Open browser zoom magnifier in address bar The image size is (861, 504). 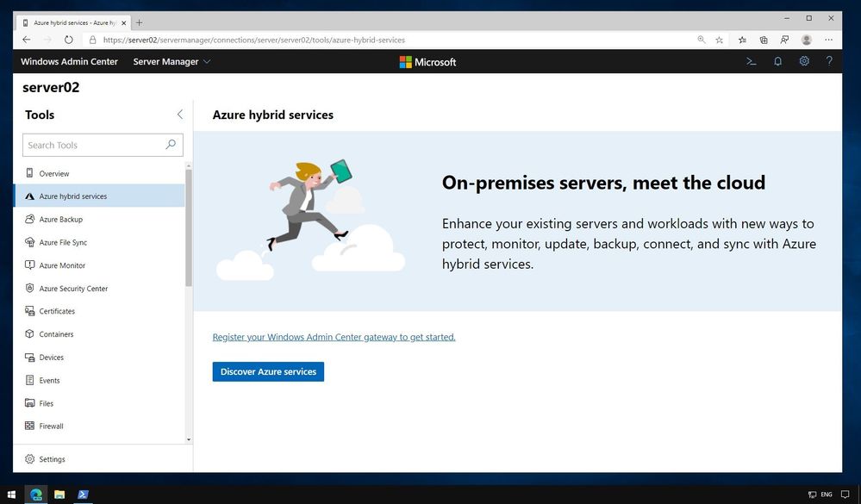click(702, 40)
